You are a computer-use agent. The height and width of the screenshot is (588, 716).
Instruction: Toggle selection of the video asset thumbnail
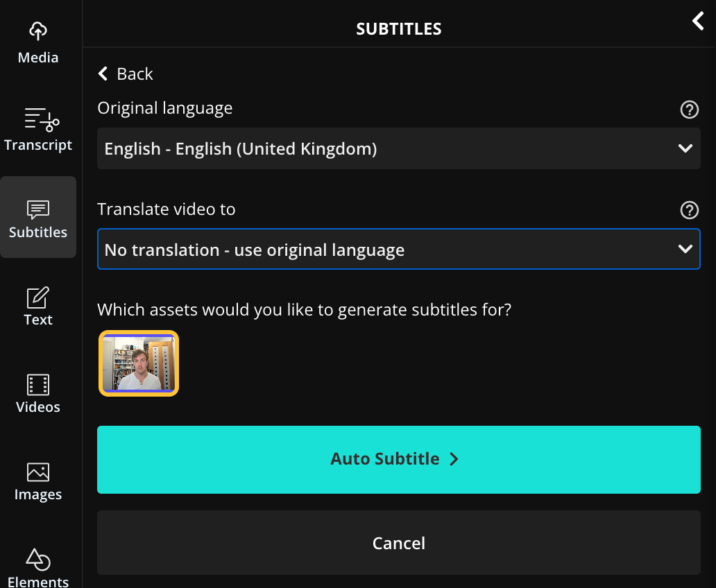coord(139,363)
